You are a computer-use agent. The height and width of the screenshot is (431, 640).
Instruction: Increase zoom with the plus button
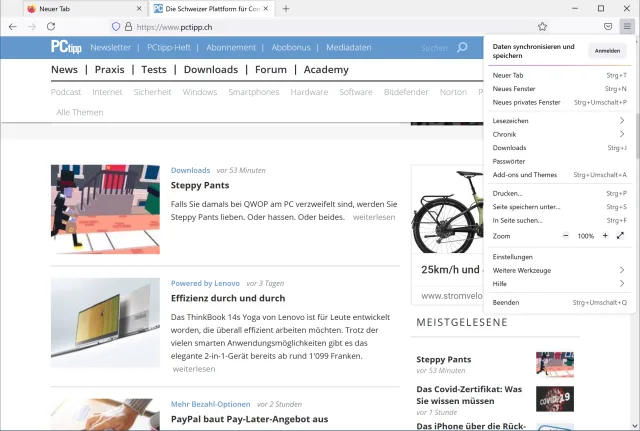click(605, 236)
